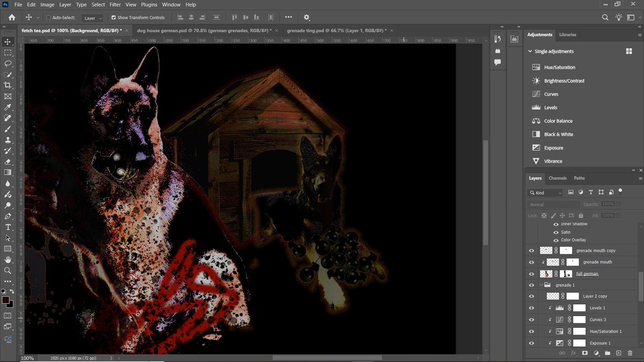Image resolution: width=644 pixels, height=362 pixels.
Task: Open the Auto-Select Layer dropdown
Action: pyautogui.click(x=93, y=18)
